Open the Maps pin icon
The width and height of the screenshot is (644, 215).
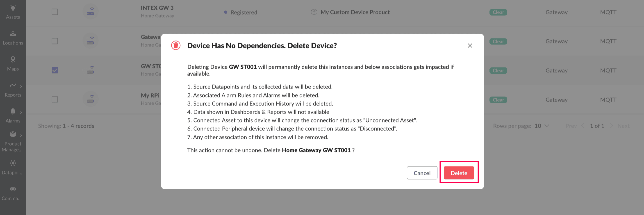click(x=13, y=59)
